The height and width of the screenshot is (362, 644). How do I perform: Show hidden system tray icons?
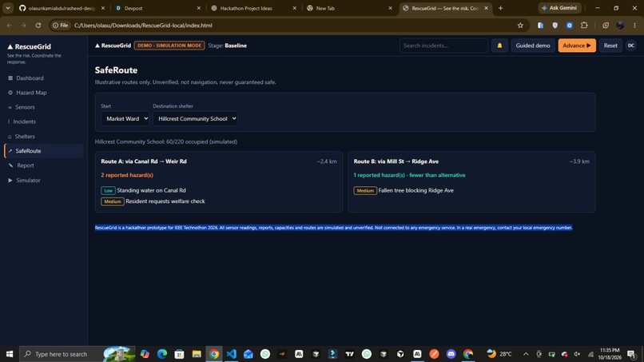(526, 354)
